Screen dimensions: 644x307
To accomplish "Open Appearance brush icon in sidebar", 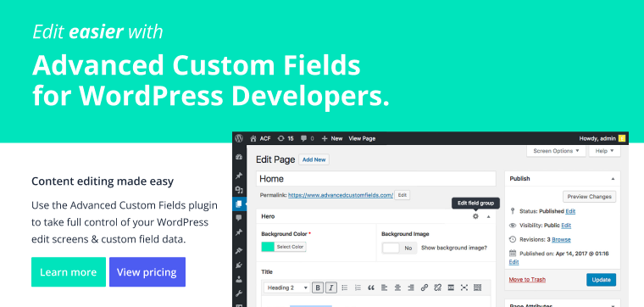I will pos(239,250).
